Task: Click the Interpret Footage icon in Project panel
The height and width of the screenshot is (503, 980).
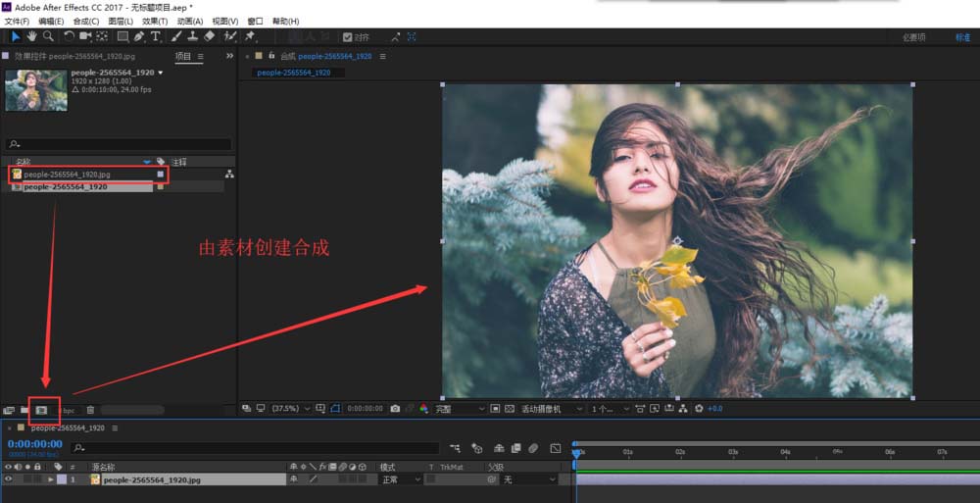Action: [9, 411]
